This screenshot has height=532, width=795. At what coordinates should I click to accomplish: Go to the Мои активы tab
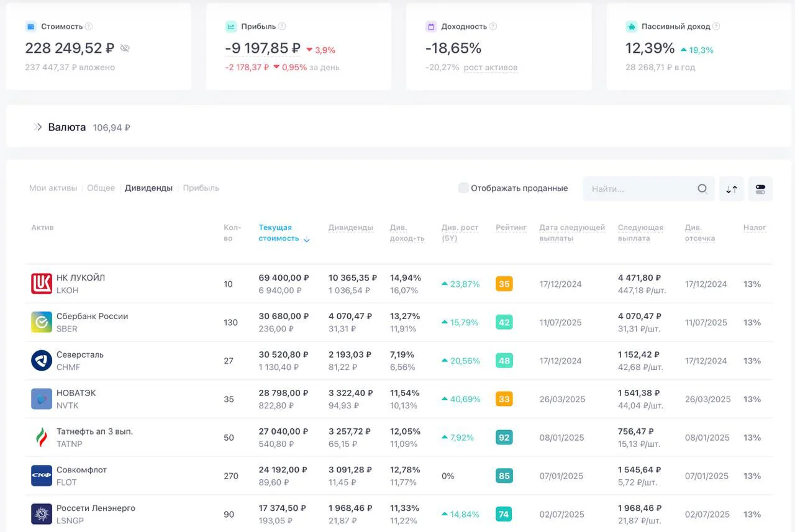tap(53, 188)
